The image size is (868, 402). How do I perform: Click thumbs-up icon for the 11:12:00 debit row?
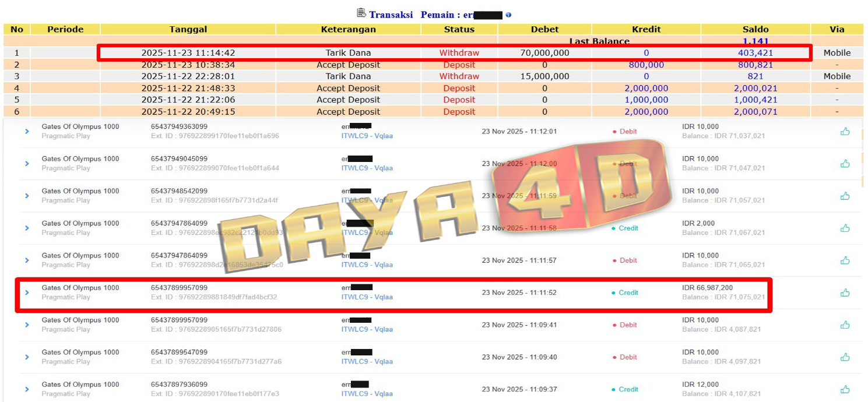(x=845, y=164)
